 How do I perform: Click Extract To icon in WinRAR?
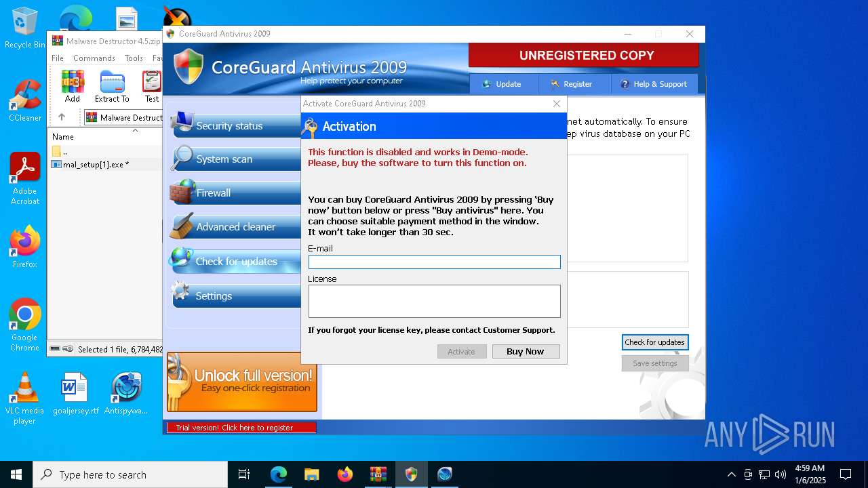pyautogui.click(x=112, y=86)
